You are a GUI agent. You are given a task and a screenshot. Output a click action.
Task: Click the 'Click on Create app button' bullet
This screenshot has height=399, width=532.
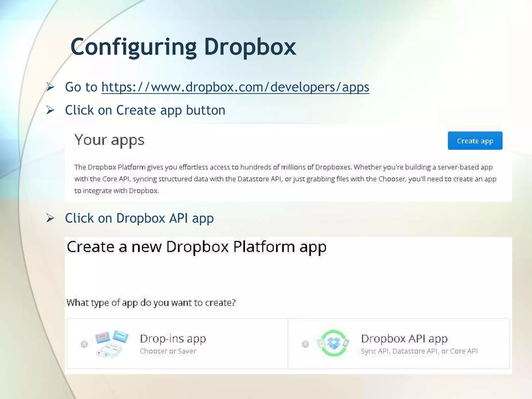point(145,110)
